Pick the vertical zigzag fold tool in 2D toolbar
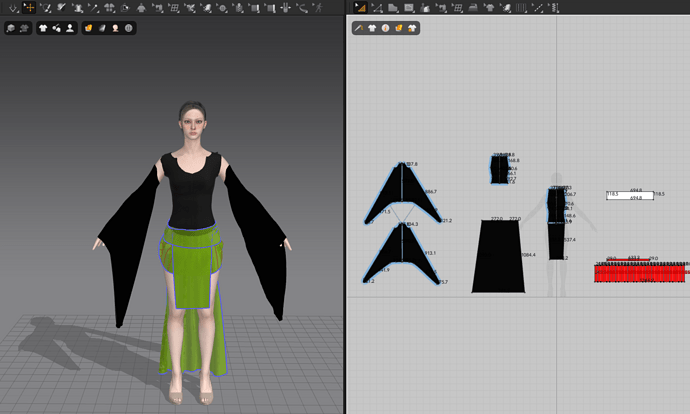 554,7
